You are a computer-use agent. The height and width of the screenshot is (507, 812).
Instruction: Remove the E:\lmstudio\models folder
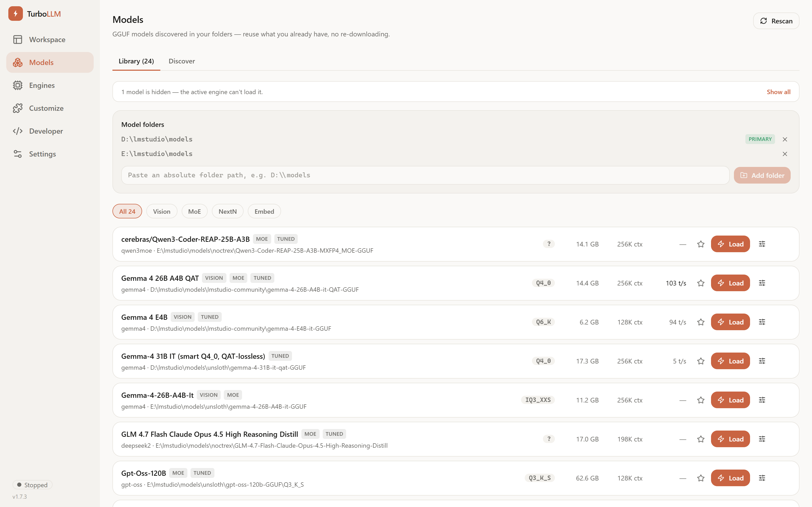pos(785,154)
